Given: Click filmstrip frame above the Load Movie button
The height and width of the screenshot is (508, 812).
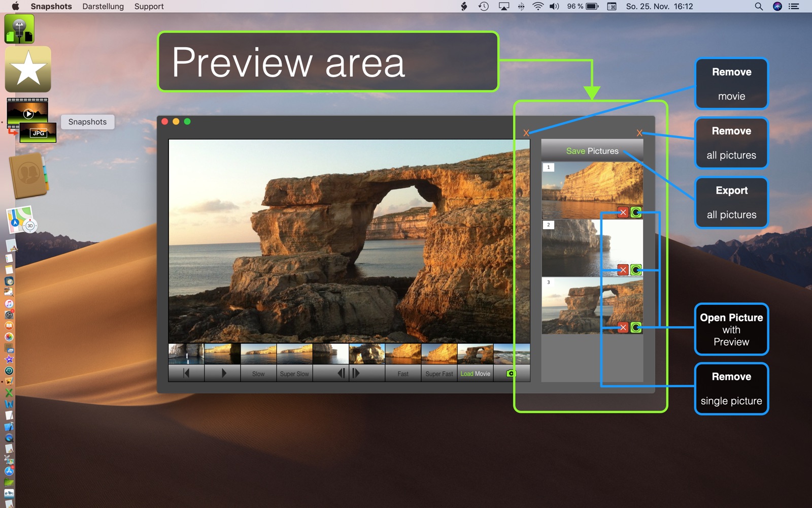Looking at the screenshot, I should (476, 354).
